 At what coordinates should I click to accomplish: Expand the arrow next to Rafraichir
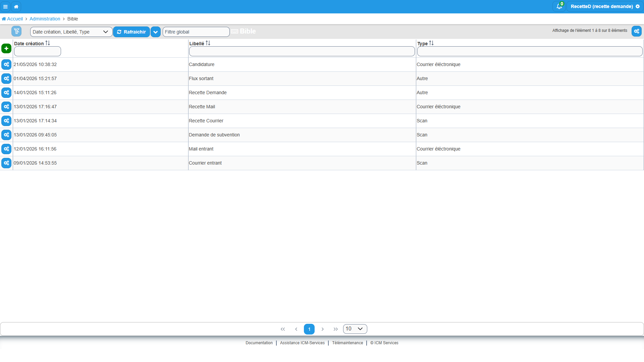[156, 32]
